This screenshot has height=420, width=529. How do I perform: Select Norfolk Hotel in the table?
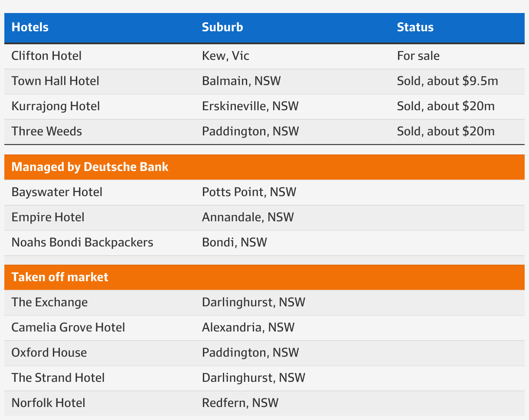48,403
